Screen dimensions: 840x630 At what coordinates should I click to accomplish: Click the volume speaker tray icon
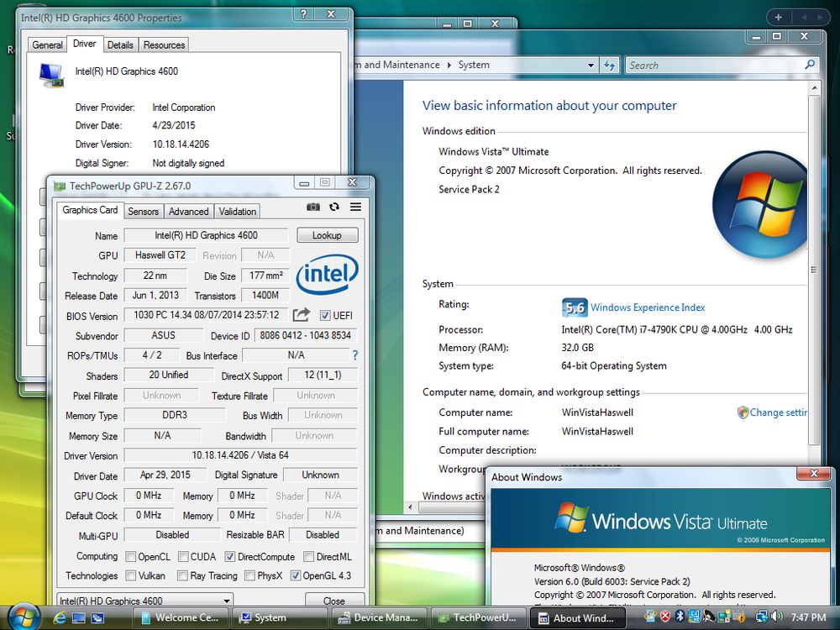(777, 616)
